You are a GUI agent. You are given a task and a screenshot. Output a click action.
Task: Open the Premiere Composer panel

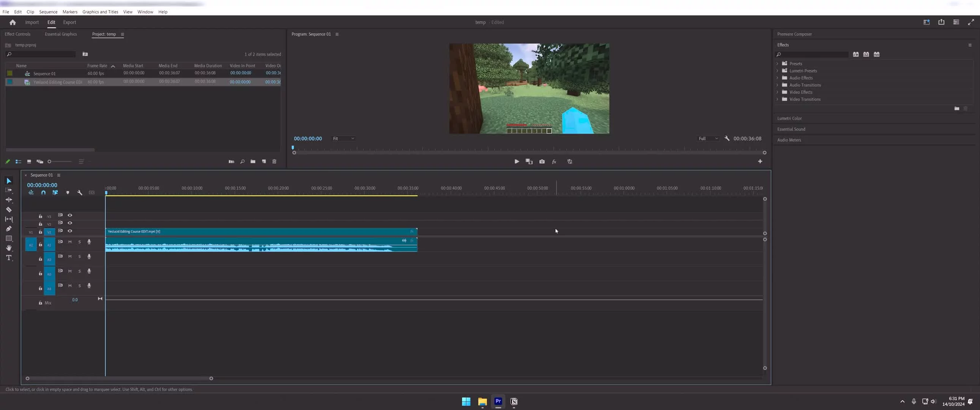(794, 34)
